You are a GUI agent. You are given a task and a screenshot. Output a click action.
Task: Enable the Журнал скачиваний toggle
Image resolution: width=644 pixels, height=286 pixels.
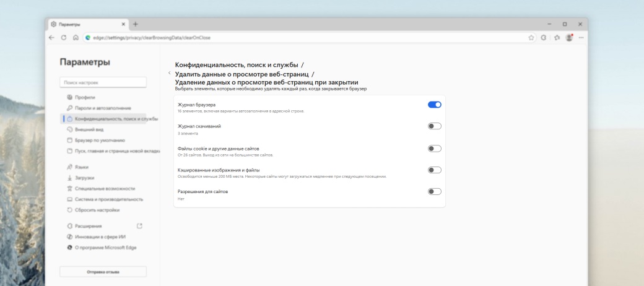(434, 126)
